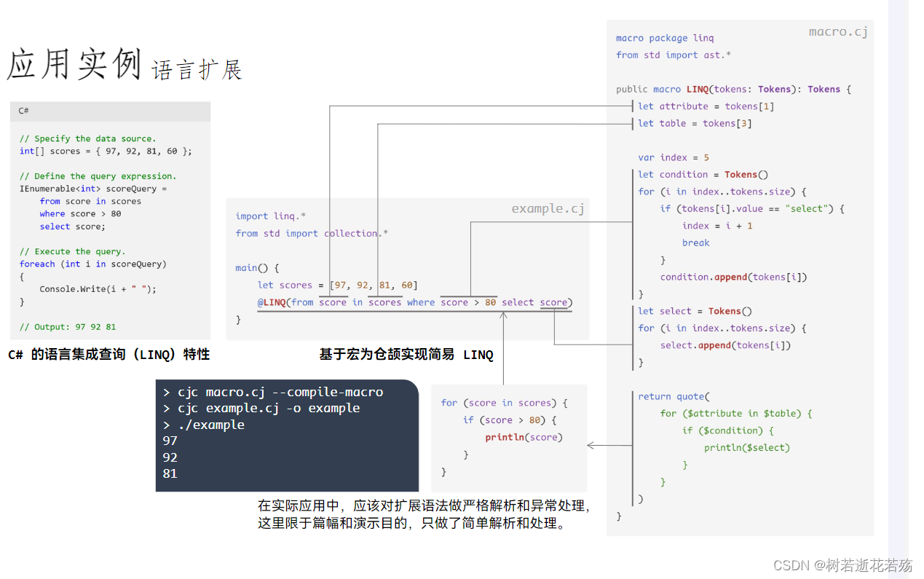Click the macro.cj file name label
Viewport: 924px width, 579px height.
point(838,32)
